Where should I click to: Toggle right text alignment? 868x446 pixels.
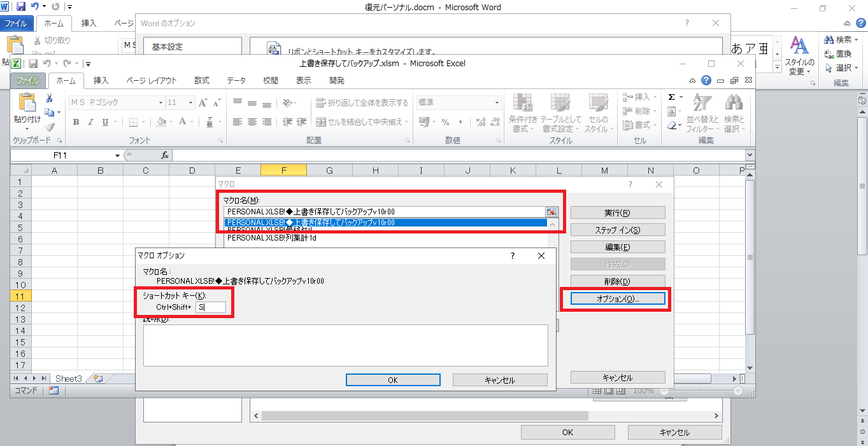click(x=267, y=122)
